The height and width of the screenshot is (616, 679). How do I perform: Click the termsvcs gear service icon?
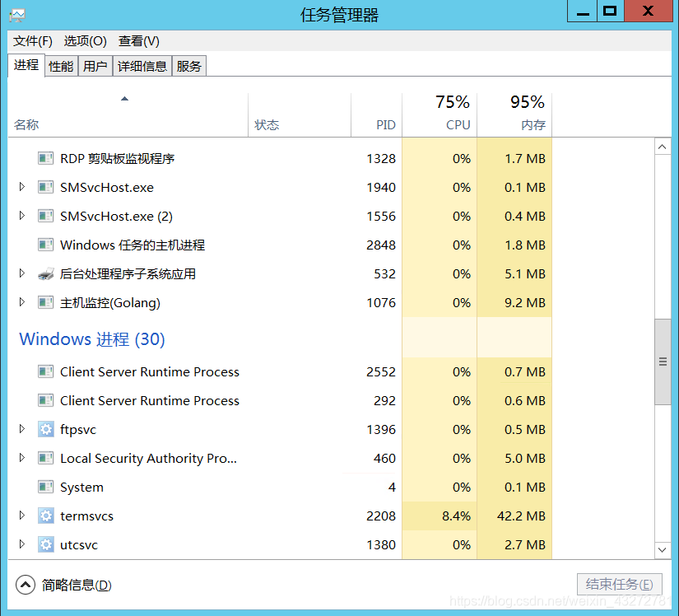pos(46,516)
